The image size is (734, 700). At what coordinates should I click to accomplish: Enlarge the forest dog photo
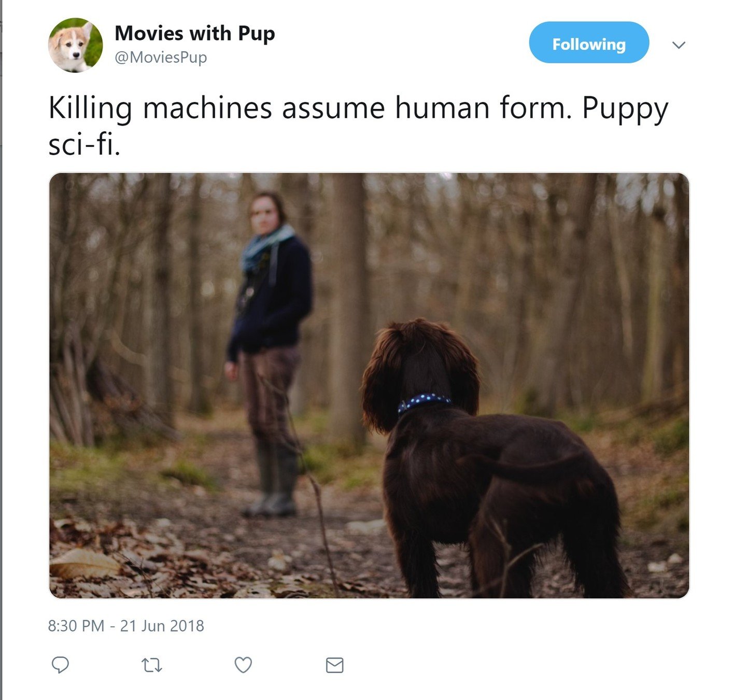pyautogui.click(x=369, y=385)
